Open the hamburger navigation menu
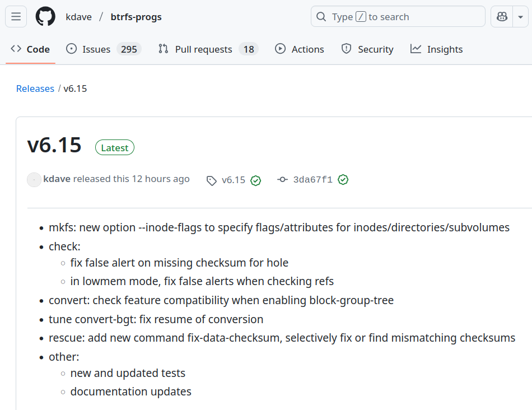 point(16,16)
